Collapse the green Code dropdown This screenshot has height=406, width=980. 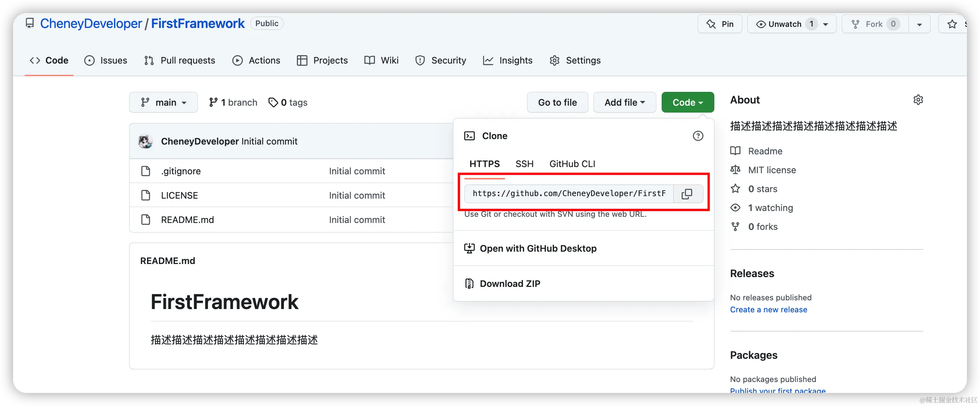(x=687, y=102)
